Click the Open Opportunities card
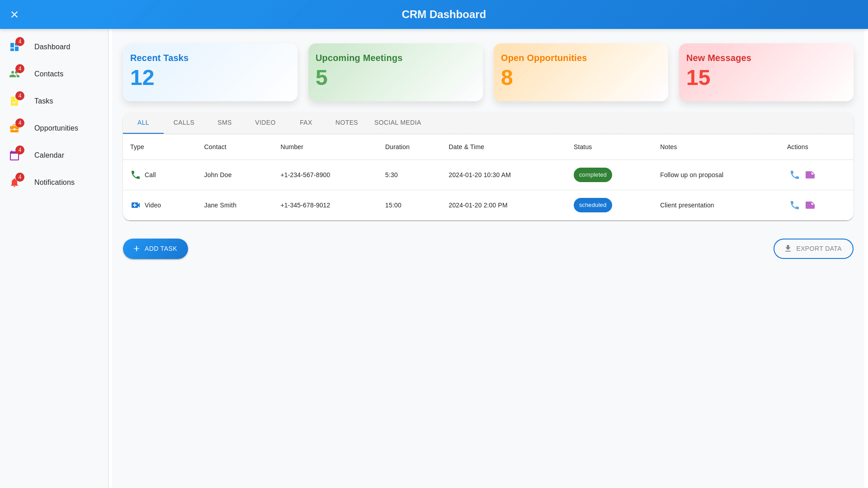 click(580, 72)
